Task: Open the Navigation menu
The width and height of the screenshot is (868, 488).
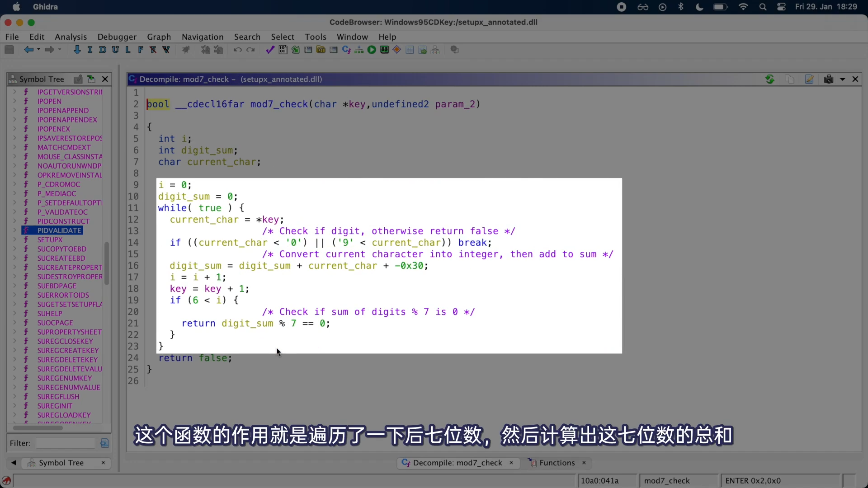Action: click(203, 37)
